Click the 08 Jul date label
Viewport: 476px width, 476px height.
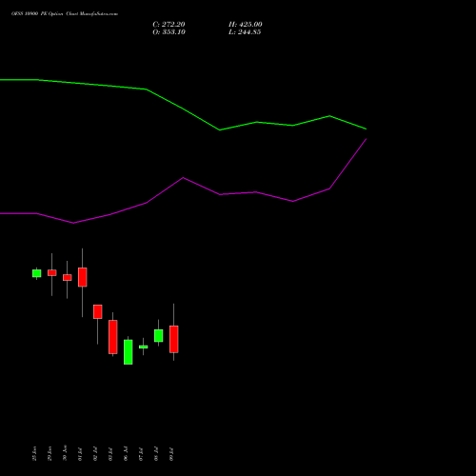coord(156,454)
